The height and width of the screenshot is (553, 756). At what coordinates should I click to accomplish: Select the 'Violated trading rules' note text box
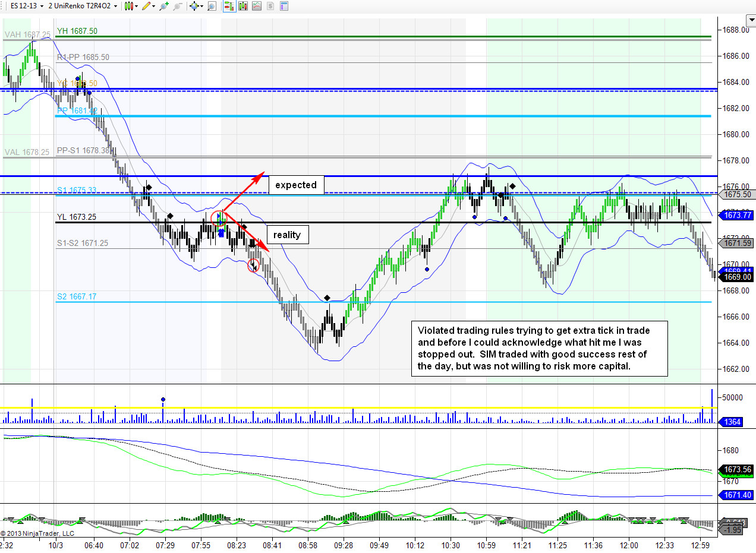click(540, 348)
